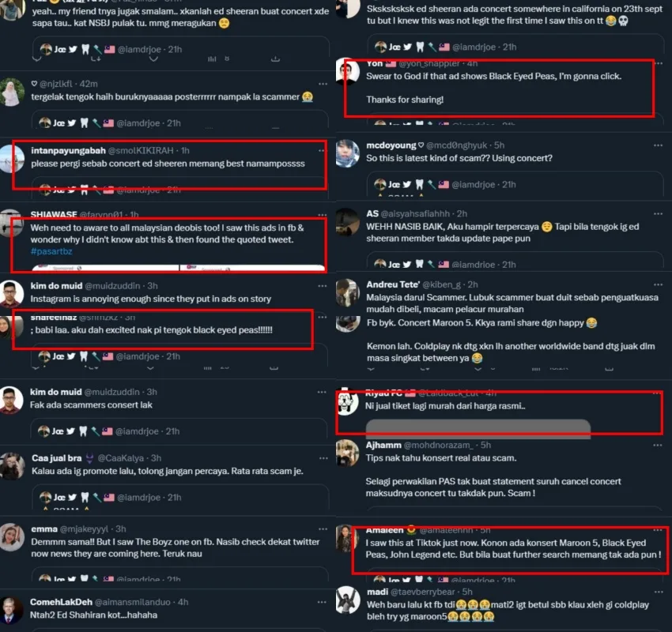Open @njzlkfl's profile handle
This screenshot has width=672, height=632.
(x=55, y=84)
